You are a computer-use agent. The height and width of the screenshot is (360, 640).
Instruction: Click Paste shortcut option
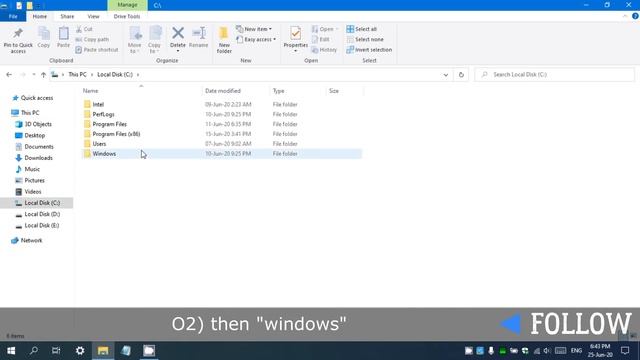pos(97,49)
